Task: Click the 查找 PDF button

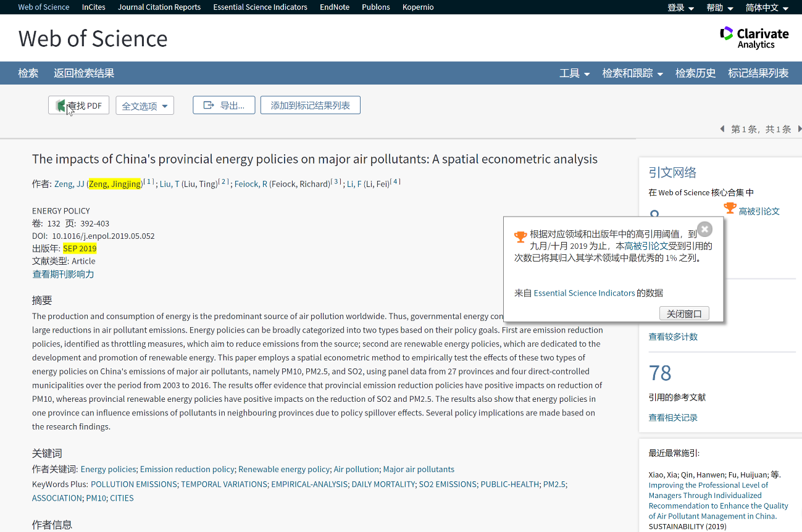Action: tap(79, 106)
